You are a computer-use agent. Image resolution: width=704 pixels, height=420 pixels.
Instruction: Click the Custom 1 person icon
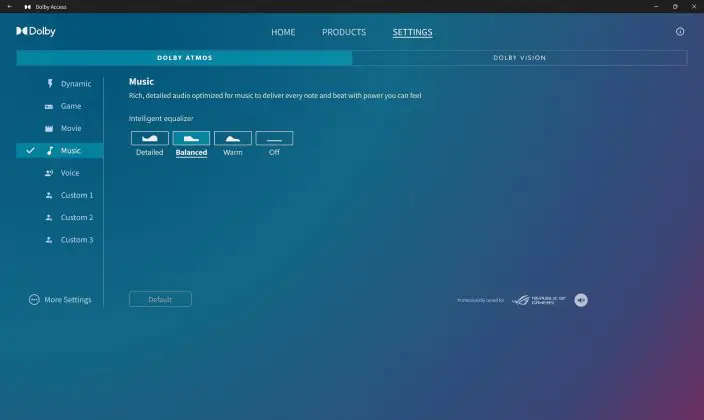click(49, 195)
